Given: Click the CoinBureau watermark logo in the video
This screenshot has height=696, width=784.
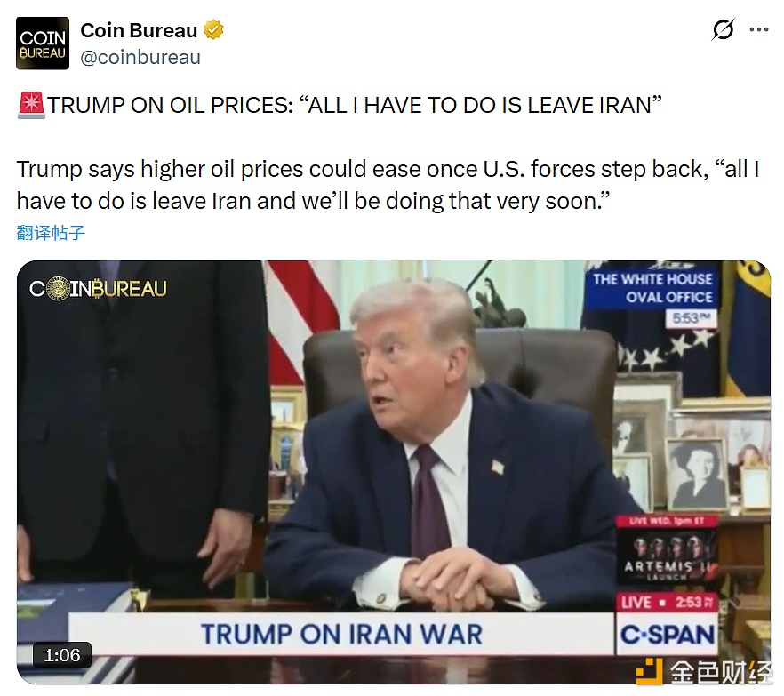Looking at the screenshot, I should point(98,289).
